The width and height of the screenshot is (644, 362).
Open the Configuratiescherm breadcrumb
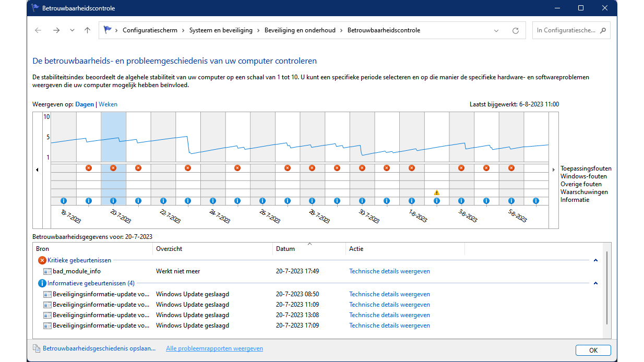150,30
